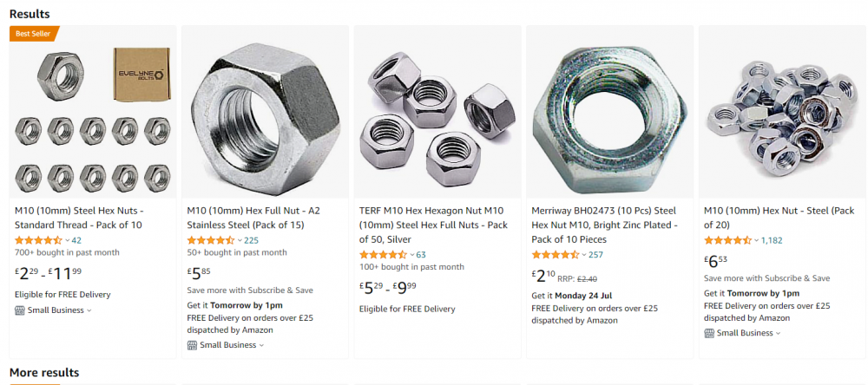Click Evelyne Bolts product image with ten nuts

(x=93, y=113)
